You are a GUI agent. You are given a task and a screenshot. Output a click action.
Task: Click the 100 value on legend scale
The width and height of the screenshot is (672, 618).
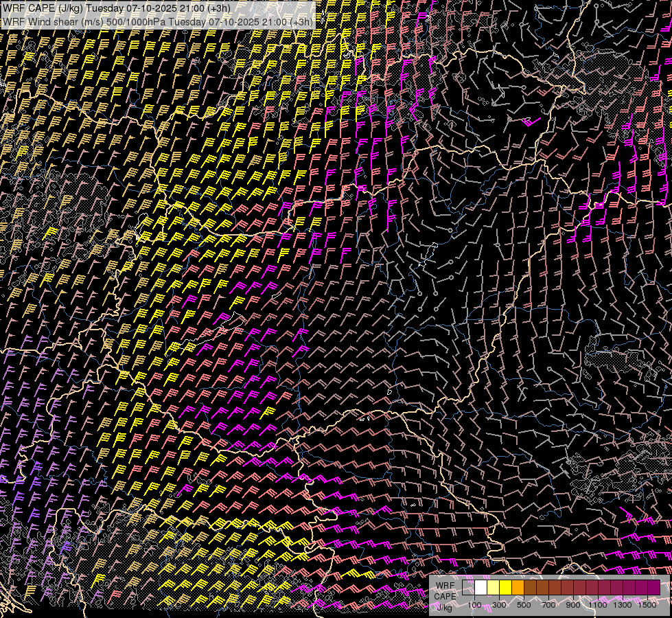(475, 605)
